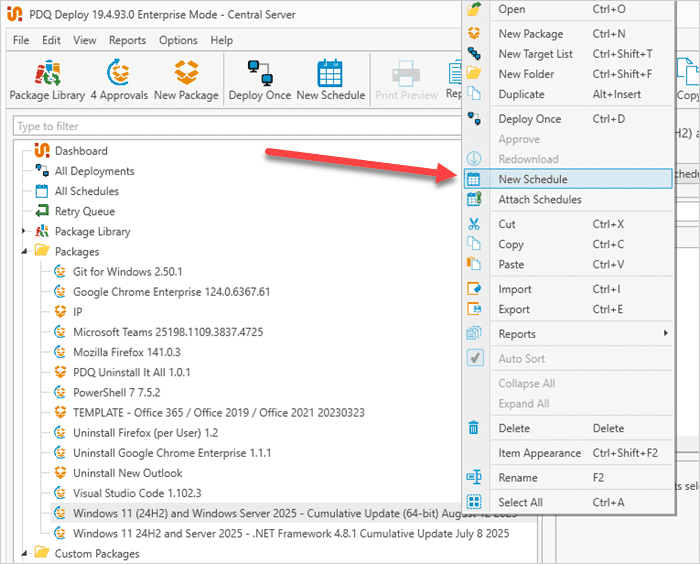This screenshot has height=564, width=700.
Task: Open the Reports submenu arrow
Action: [666, 333]
